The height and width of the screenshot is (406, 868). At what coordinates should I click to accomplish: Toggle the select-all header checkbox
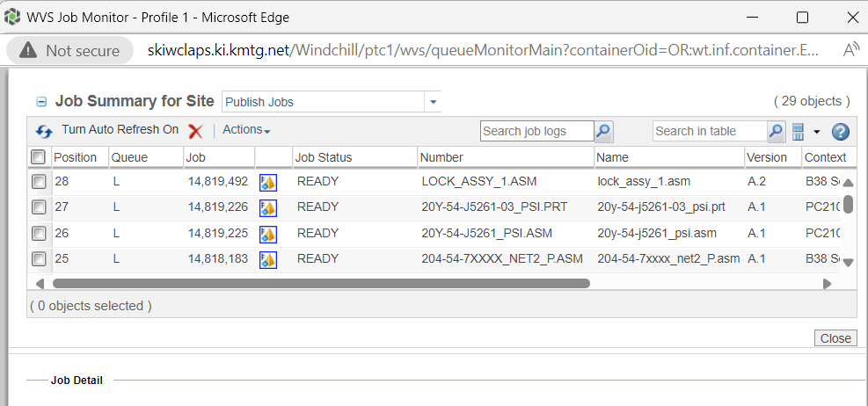coord(39,157)
